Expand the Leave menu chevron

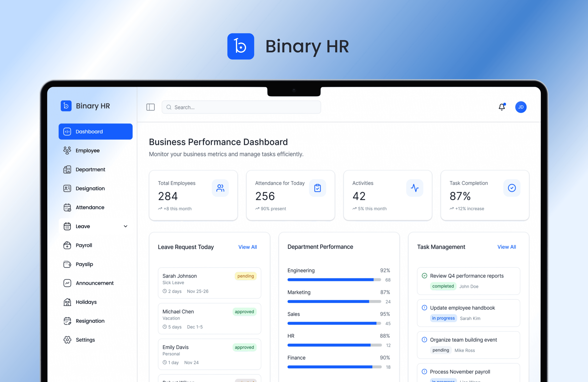click(126, 226)
